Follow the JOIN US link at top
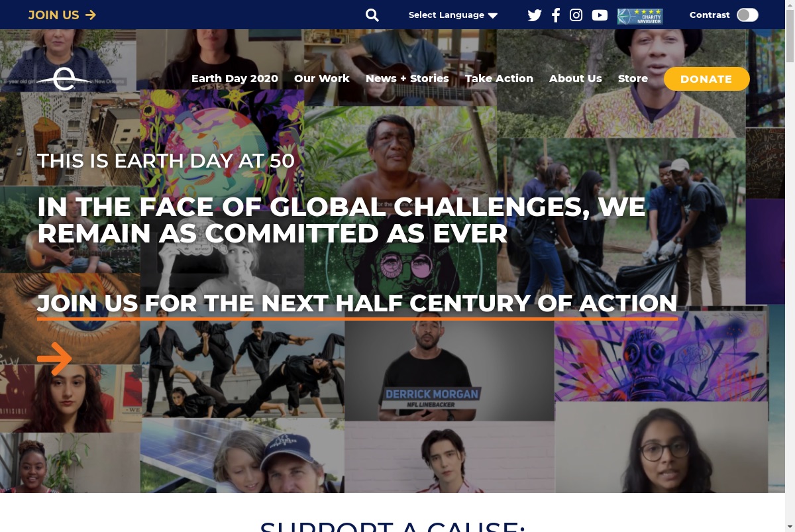The image size is (795, 532). click(62, 15)
